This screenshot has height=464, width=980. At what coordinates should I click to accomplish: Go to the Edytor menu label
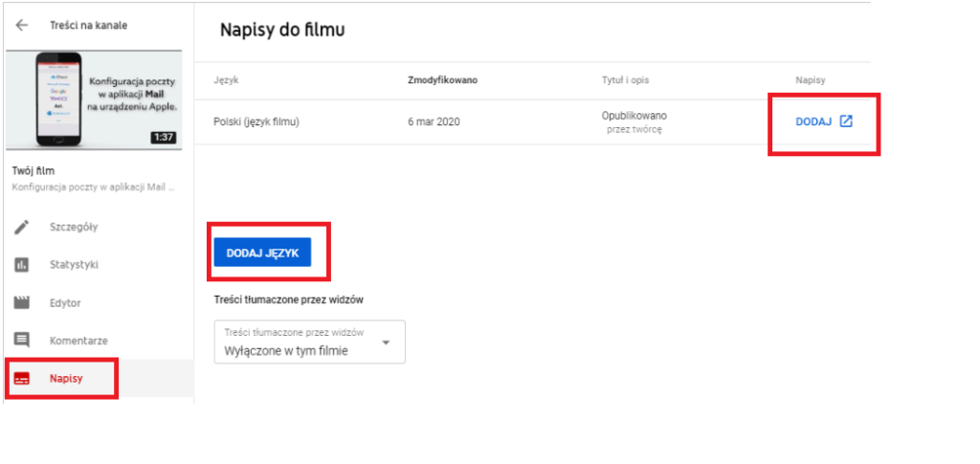click(x=65, y=302)
